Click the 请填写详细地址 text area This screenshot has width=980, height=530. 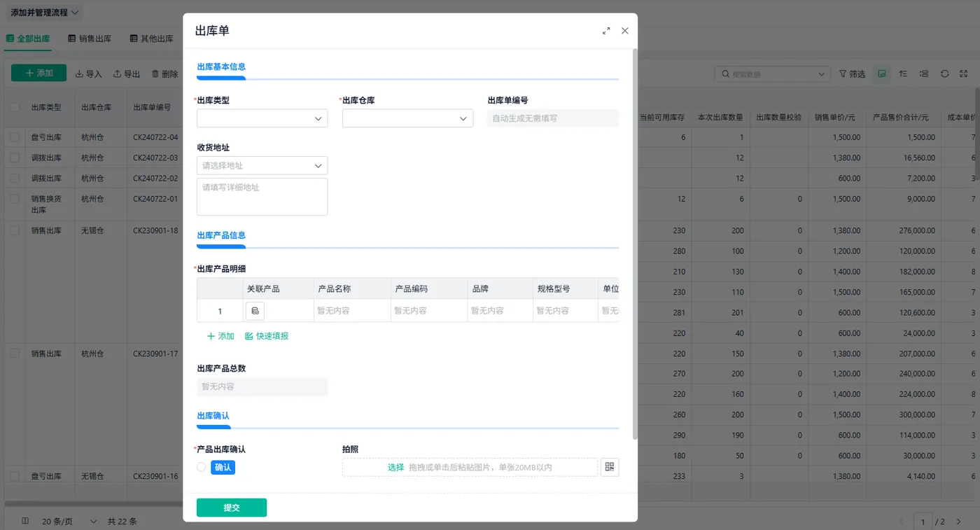pos(262,197)
